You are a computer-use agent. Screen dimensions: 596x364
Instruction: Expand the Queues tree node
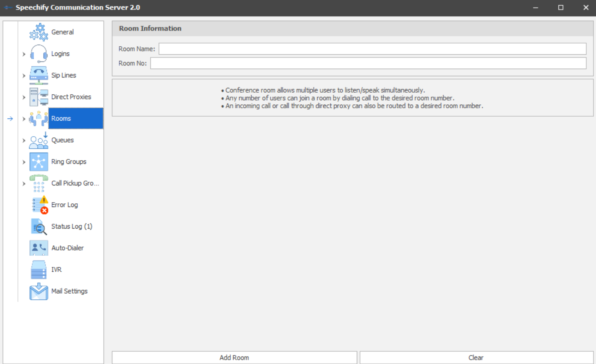pos(24,140)
